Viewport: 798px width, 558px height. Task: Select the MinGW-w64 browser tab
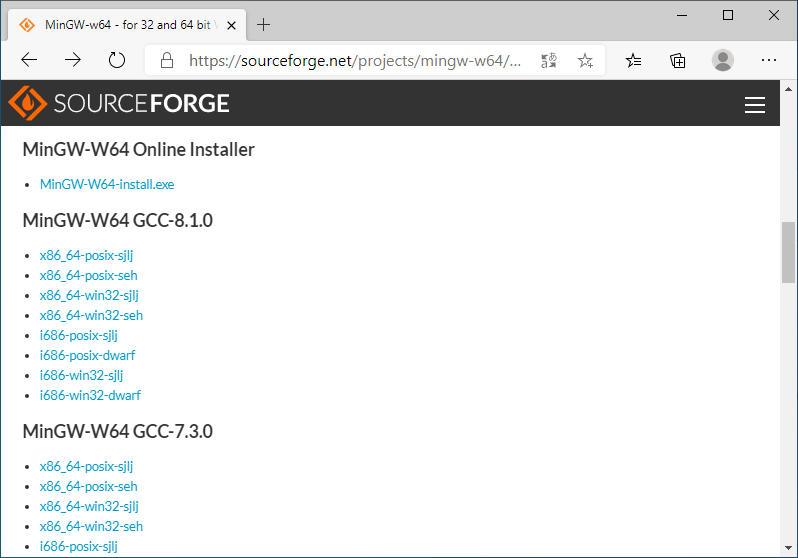[120, 24]
